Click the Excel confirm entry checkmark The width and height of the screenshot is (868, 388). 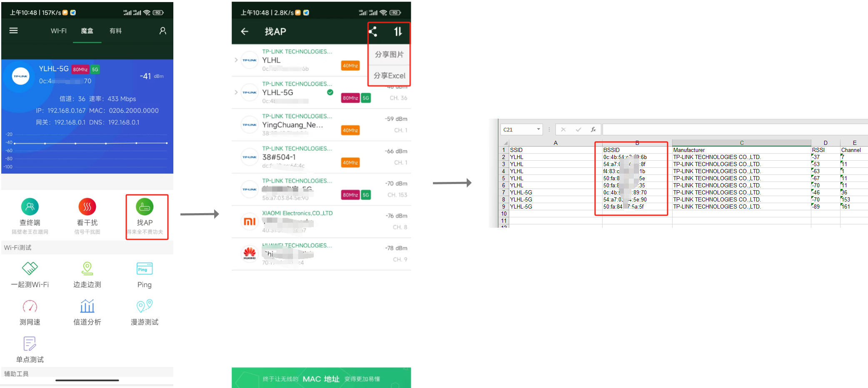[x=578, y=129]
